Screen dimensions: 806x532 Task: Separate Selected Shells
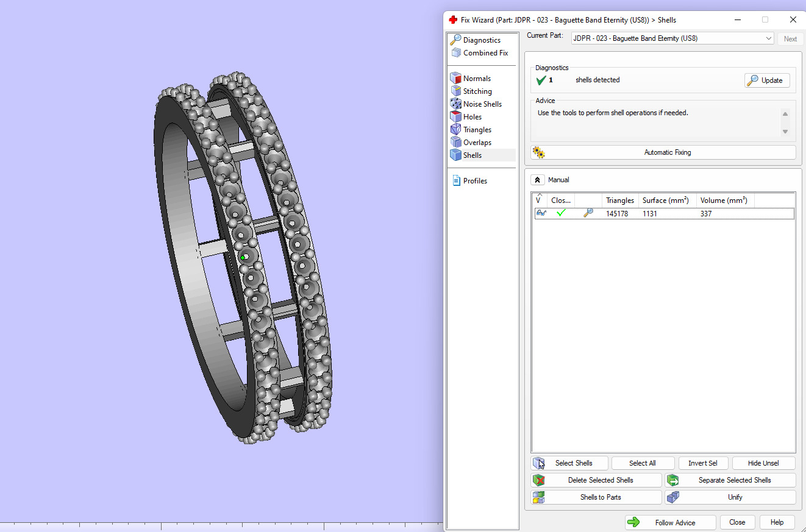(730, 480)
